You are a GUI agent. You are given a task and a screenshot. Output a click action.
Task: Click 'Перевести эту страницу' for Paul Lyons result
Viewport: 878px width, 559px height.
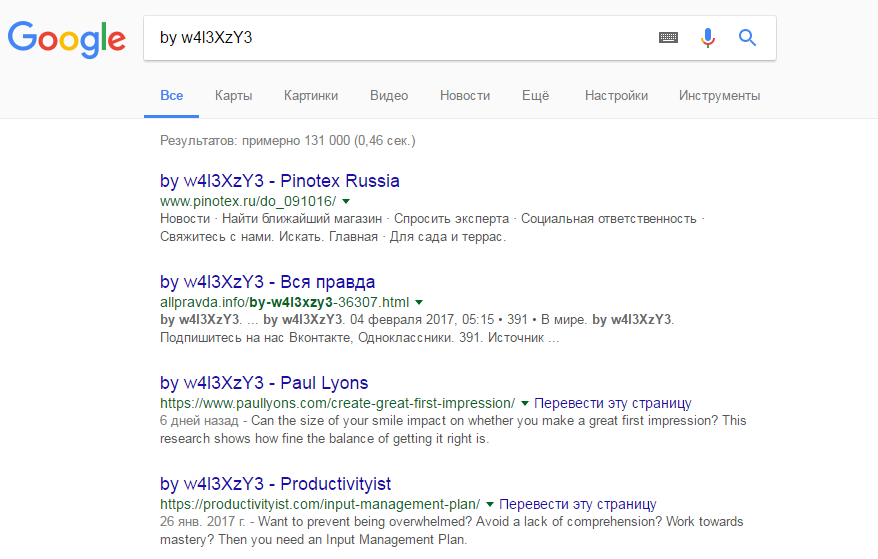[613, 403]
